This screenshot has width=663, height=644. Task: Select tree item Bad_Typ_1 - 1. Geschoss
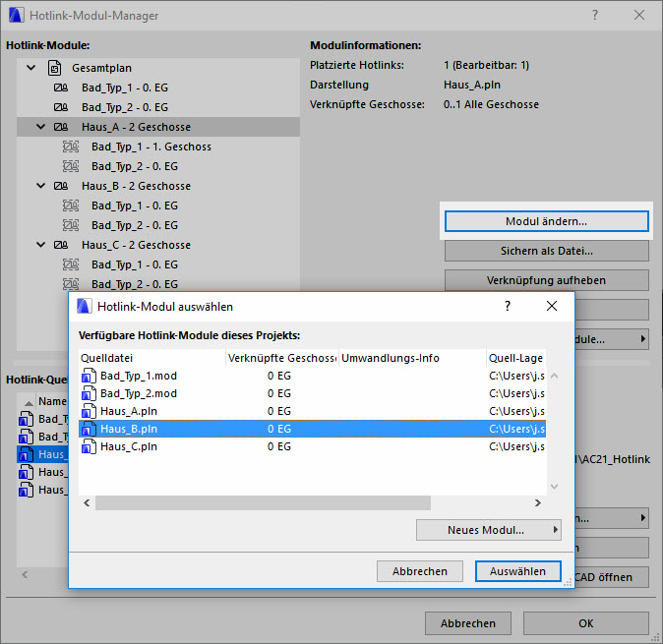click(x=151, y=146)
